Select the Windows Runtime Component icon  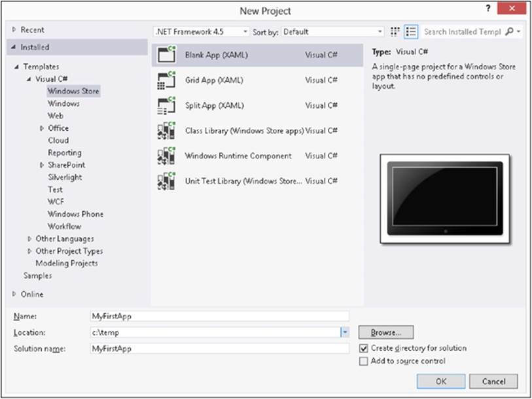167,156
